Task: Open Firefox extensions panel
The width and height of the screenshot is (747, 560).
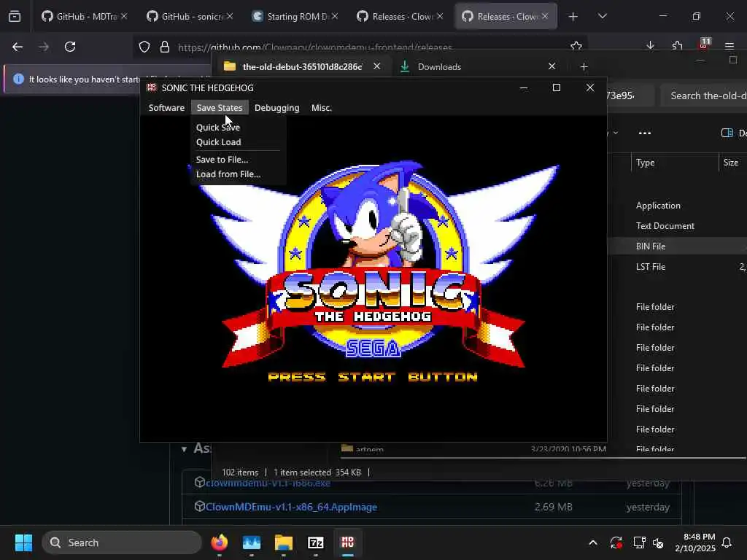Action: coord(677,46)
